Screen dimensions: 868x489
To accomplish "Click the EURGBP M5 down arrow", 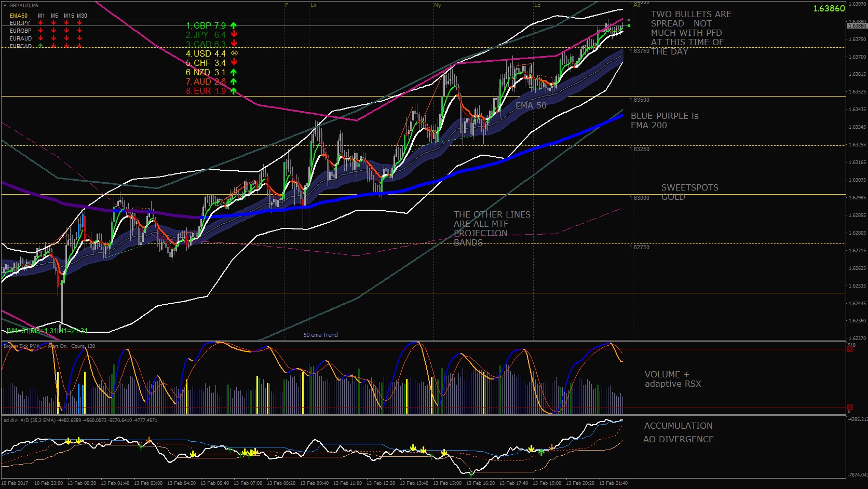I will (x=54, y=30).
